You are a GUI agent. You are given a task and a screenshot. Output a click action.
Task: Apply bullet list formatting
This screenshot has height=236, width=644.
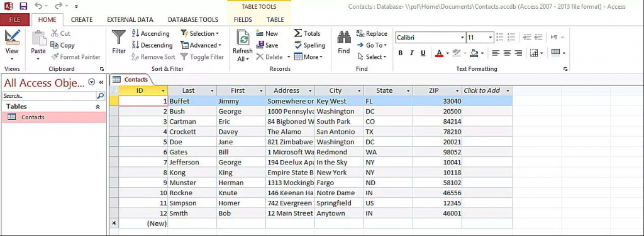click(x=500, y=37)
